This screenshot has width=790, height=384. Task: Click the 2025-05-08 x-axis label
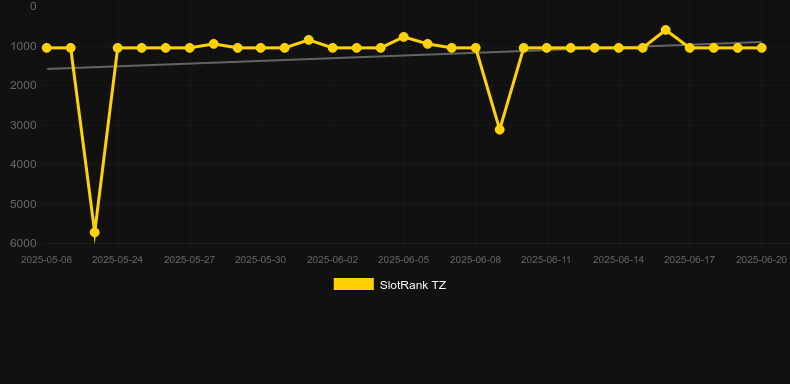46,260
